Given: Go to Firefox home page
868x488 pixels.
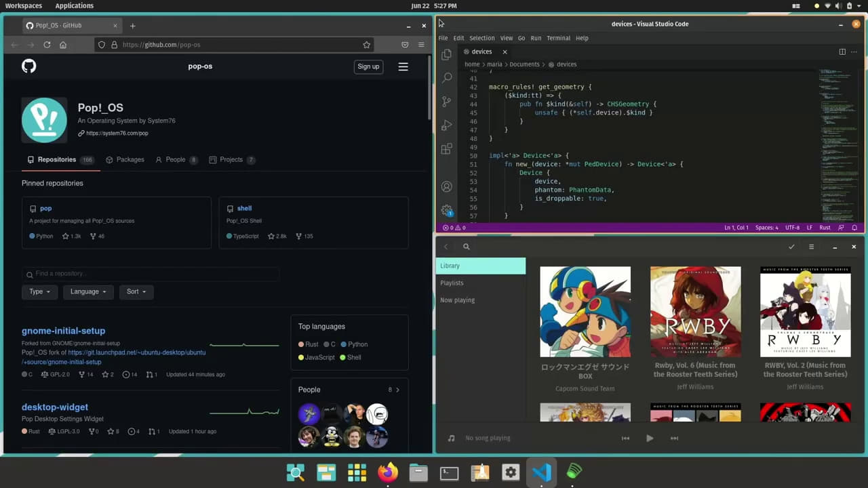Looking at the screenshot, I should click(63, 45).
